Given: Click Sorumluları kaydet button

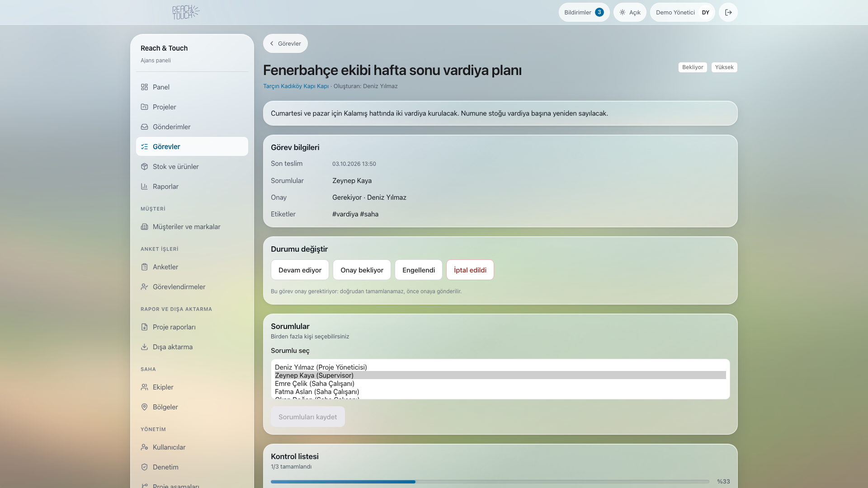Looking at the screenshot, I should click(x=307, y=417).
